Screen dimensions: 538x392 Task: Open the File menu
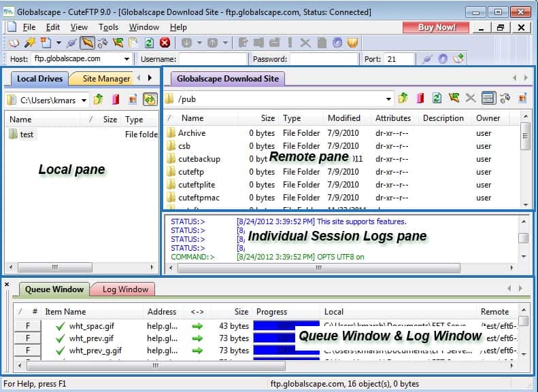click(x=29, y=27)
